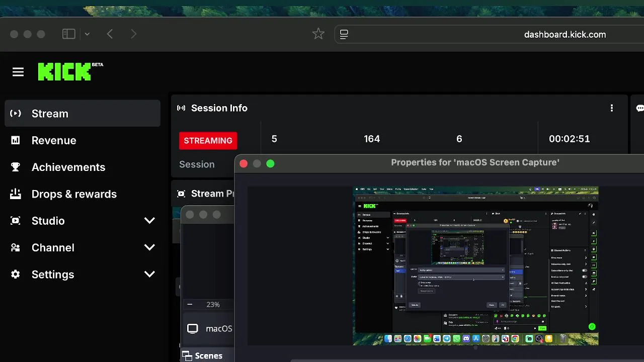Focus the dashboard.kick.com address field
644x362 pixels.
tap(489, 34)
